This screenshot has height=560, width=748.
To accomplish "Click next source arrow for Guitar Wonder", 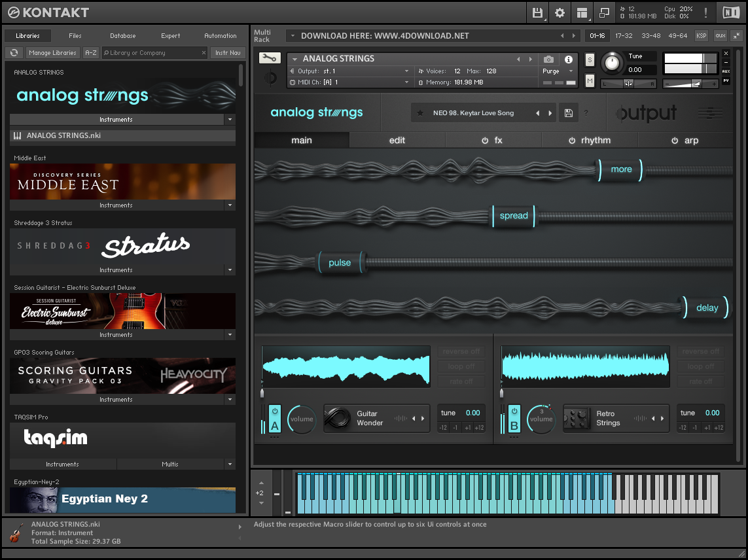I will (423, 418).
